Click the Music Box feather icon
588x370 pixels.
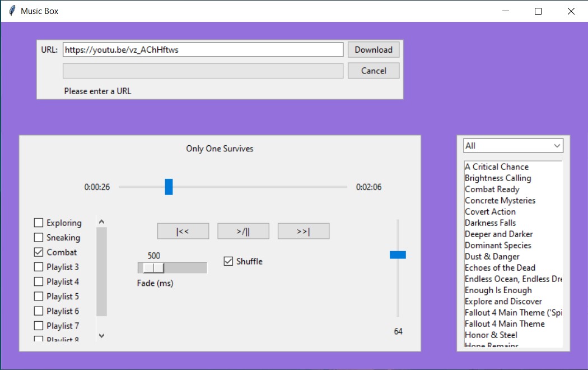(x=11, y=11)
